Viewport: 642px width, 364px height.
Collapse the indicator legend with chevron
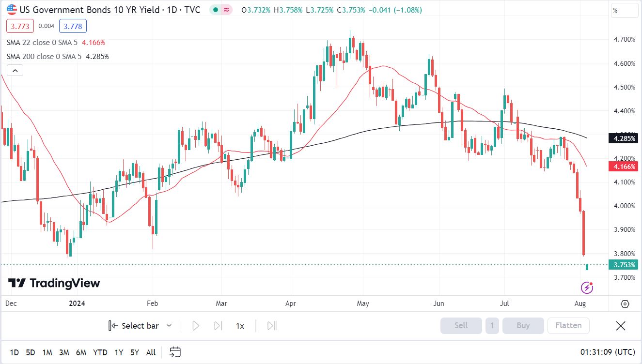tap(15, 71)
